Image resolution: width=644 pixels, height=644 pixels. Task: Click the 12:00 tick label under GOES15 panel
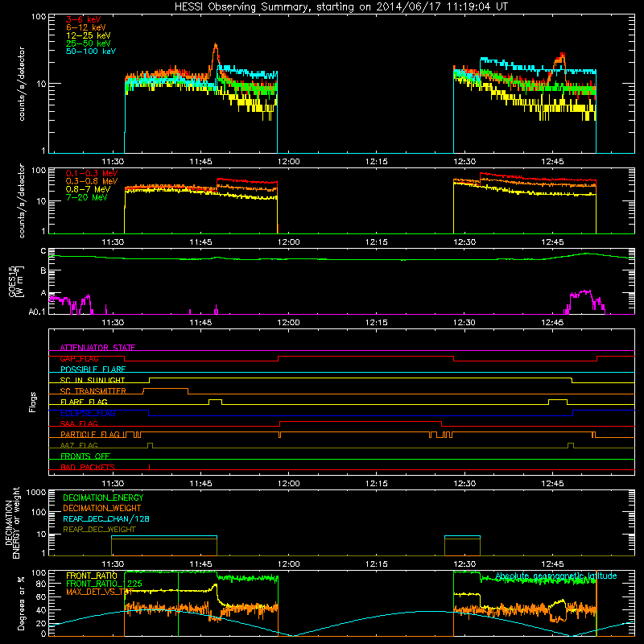(x=288, y=323)
